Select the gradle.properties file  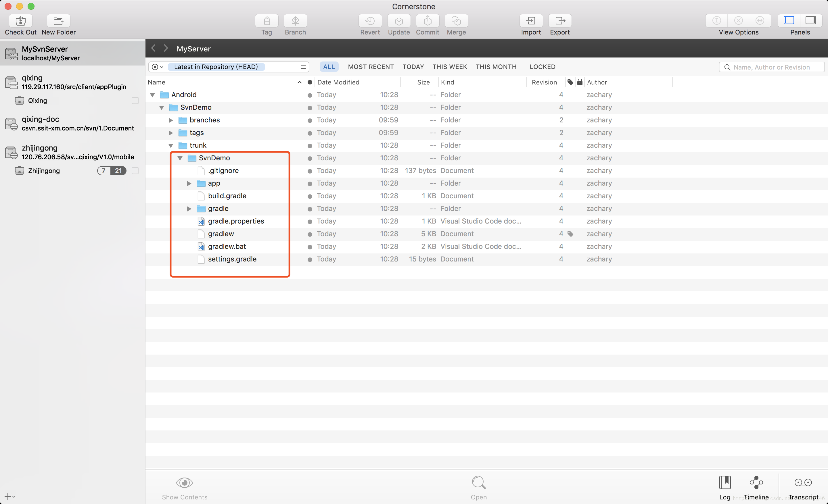[x=236, y=221]
